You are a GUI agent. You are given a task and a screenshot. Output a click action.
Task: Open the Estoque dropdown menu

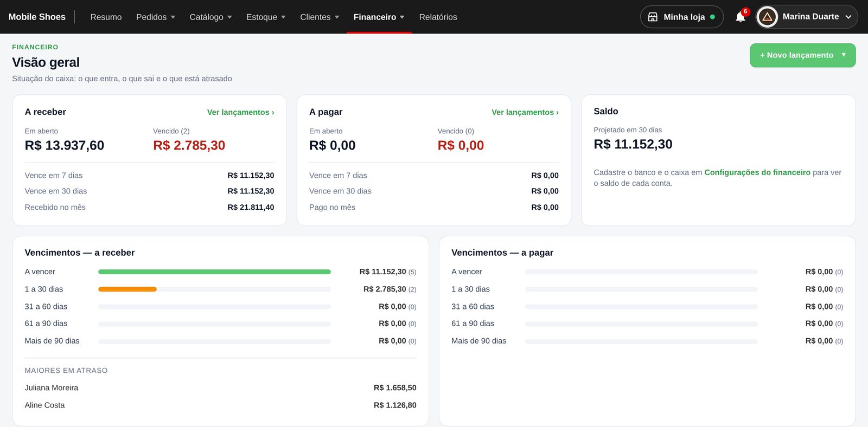coord(266,17)
